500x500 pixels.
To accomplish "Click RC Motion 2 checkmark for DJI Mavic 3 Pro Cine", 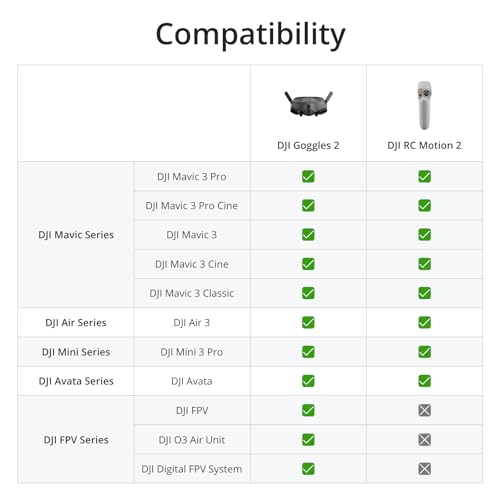I will pyautogui.click(x=424, y=205).
